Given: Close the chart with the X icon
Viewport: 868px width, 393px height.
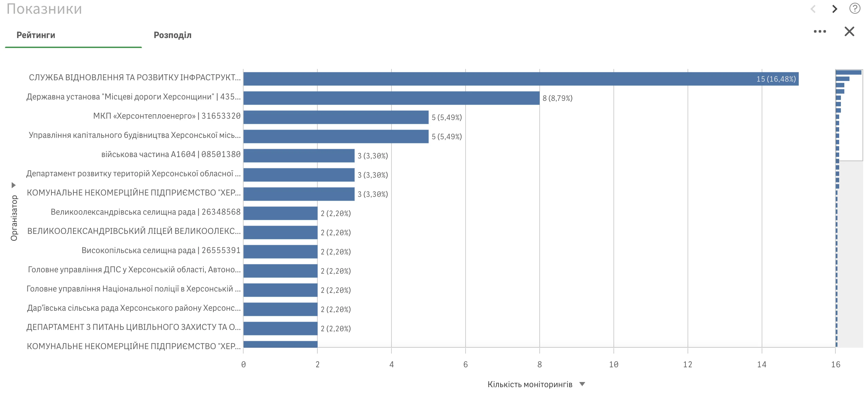Looking at the screenshot, I should point(849,32).
